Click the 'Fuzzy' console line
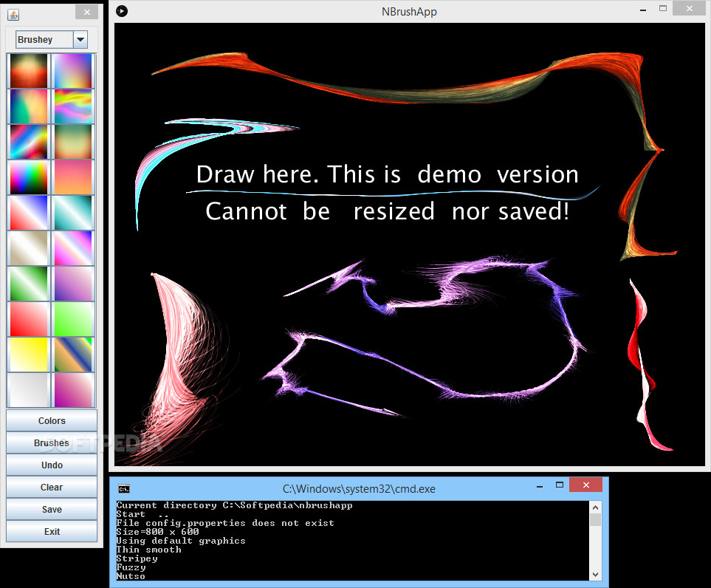Viewport: 711px width, 588px height. click(x=131, y=567)
